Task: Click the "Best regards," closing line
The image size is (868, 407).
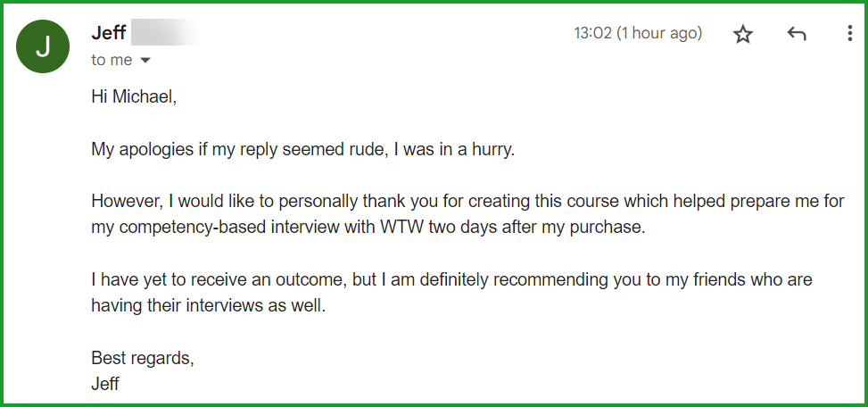Action: [143, 358]
